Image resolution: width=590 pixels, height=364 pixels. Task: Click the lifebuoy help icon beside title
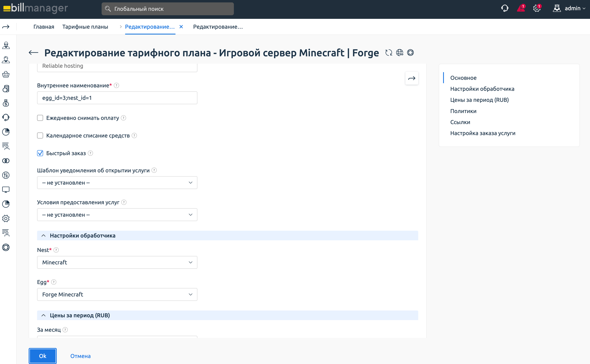pos(410,53)
